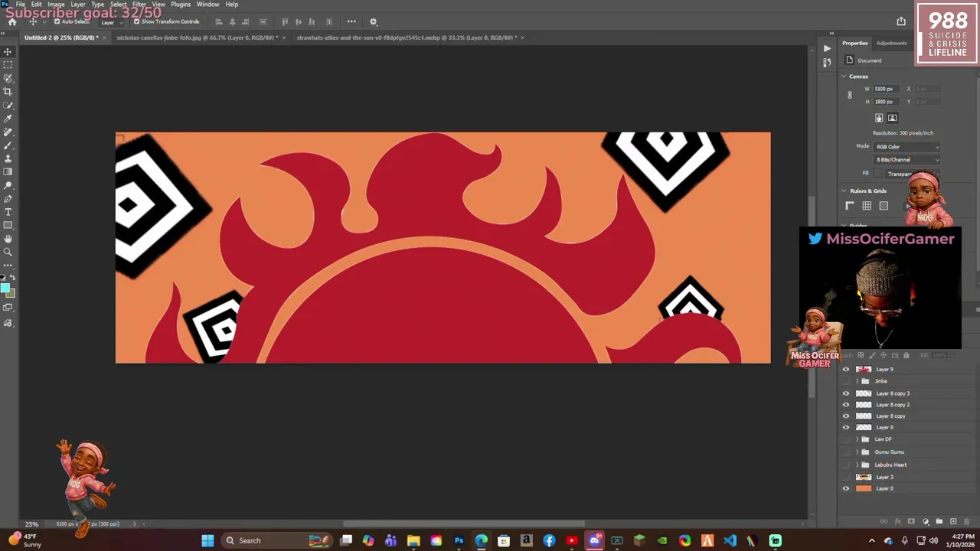The width and height of the screenshot is (980, 551).
Task: Collapse the Canvas section
Action: (x=844, y=77)
